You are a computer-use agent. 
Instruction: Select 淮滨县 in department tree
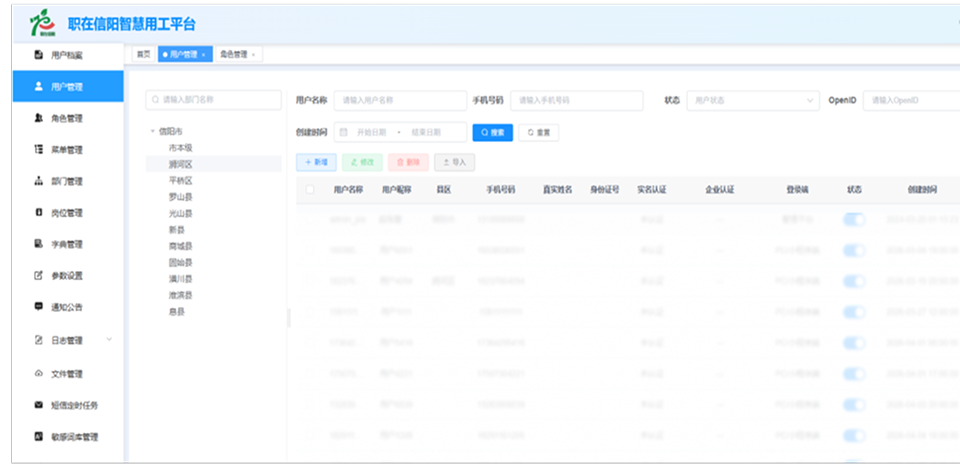(x=181, y=295)
